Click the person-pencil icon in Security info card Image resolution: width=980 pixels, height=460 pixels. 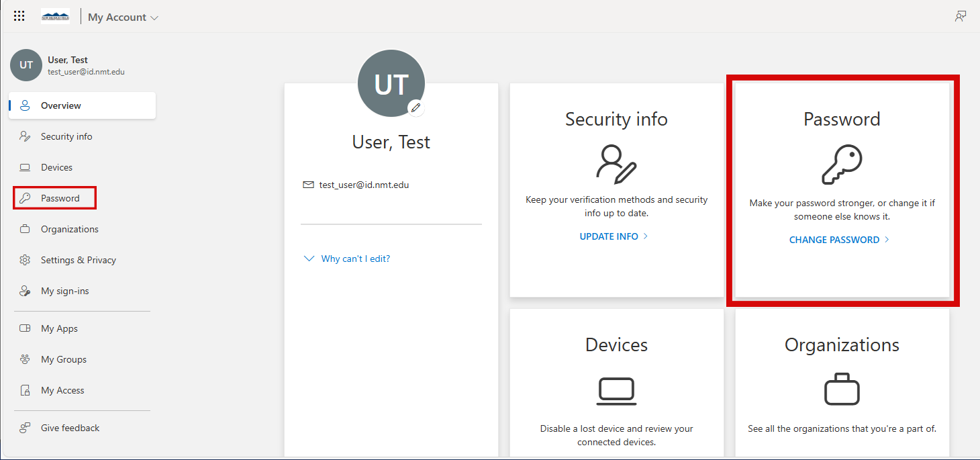point(616,163)
